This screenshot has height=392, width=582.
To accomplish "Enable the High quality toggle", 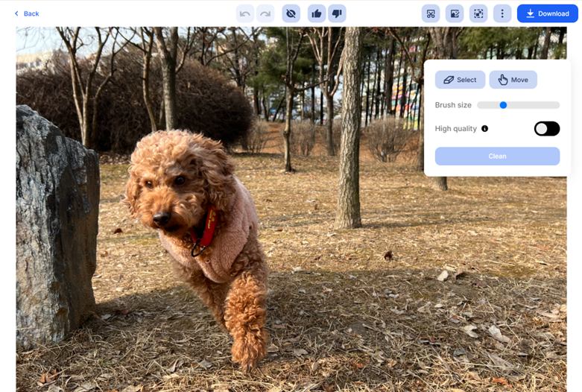I will click(547, 129).
